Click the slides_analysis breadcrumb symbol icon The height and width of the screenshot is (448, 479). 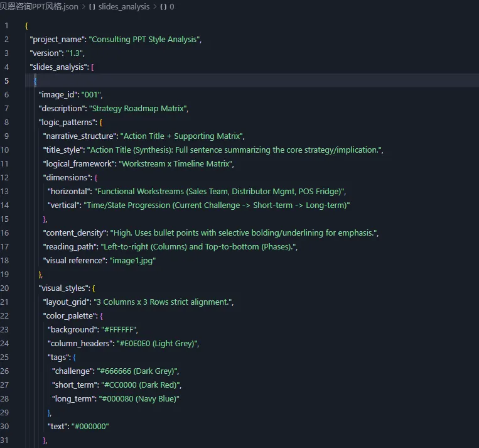(92, 7)
